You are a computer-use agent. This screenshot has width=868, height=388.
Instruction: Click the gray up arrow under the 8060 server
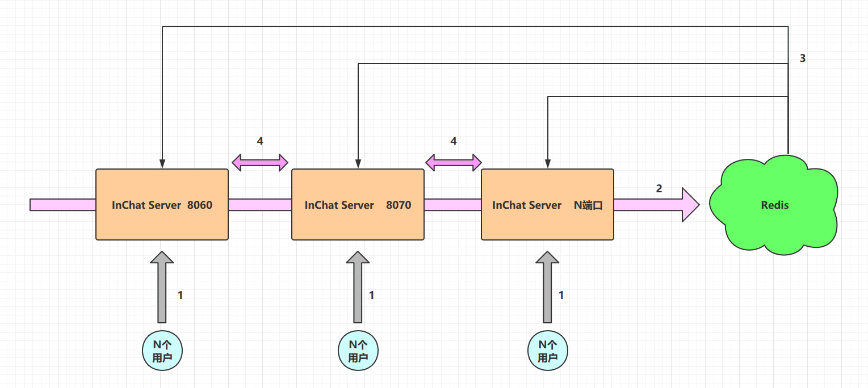click(x=162, y=287)
